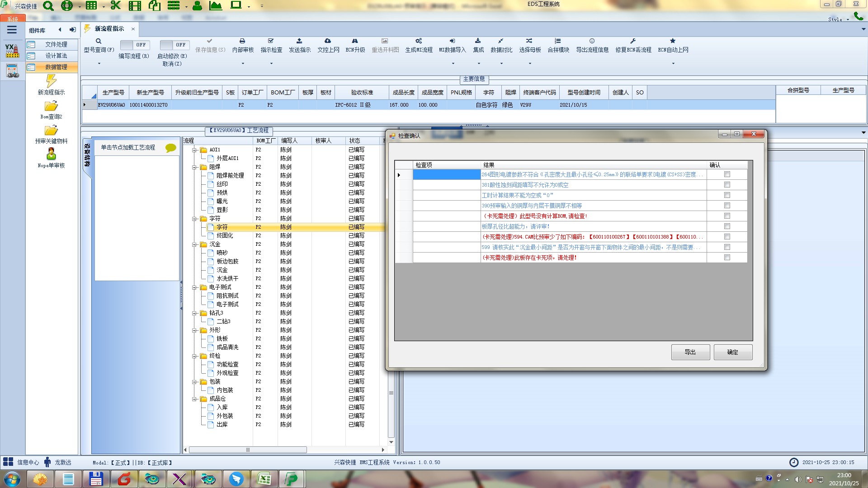Open Excel from Windows taskbar
Image resolution: width=868 pixels, height=488 pixels.
coord(264,479)
